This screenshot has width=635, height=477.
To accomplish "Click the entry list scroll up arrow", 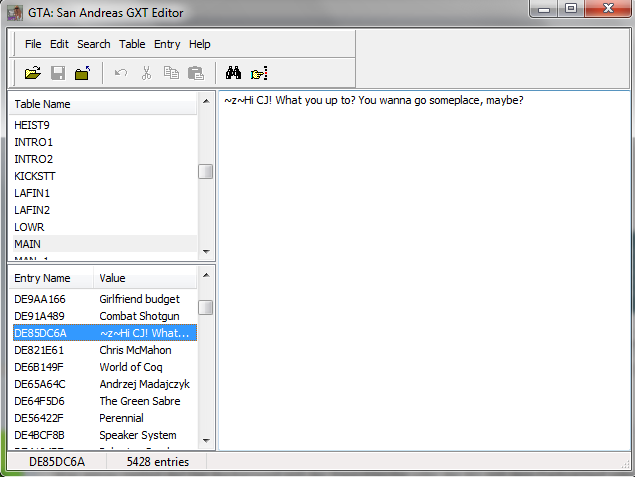I will [x=206, y=275].
